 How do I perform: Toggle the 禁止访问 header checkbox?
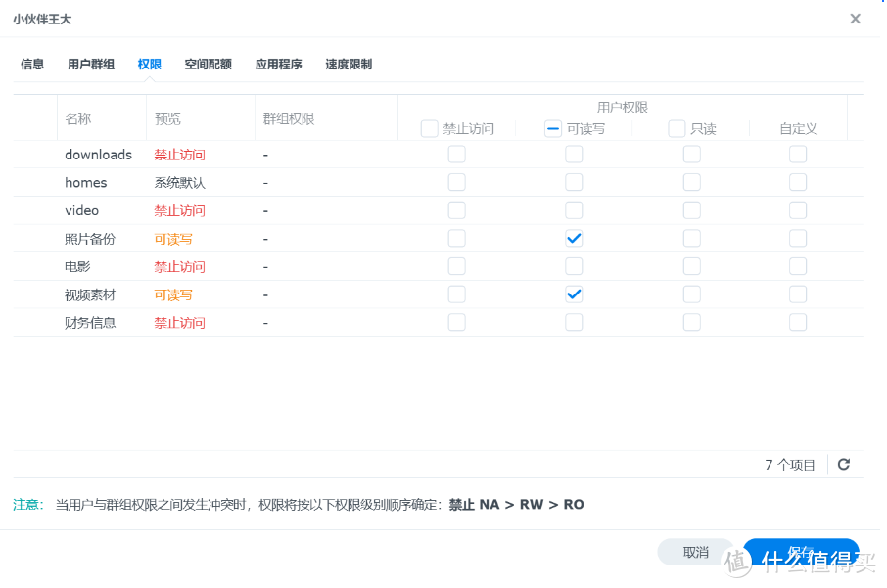point(429,128)
